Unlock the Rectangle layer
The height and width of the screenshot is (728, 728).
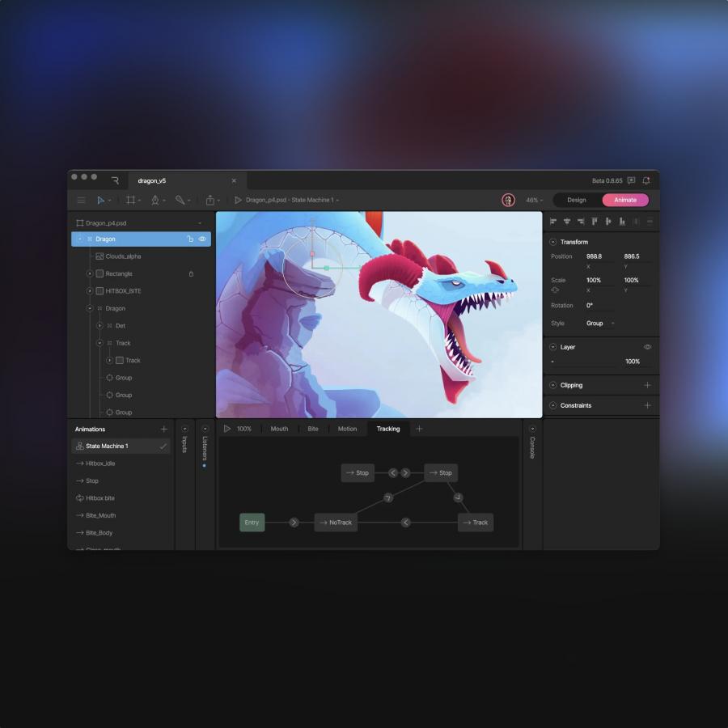[x=191, y=273]
